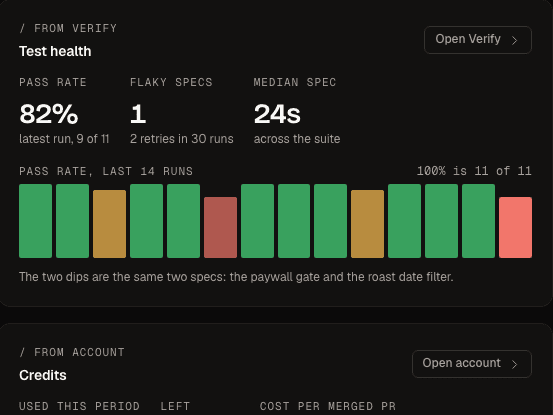
Task: Select the fifth pass rate bar
Action: 183,221
